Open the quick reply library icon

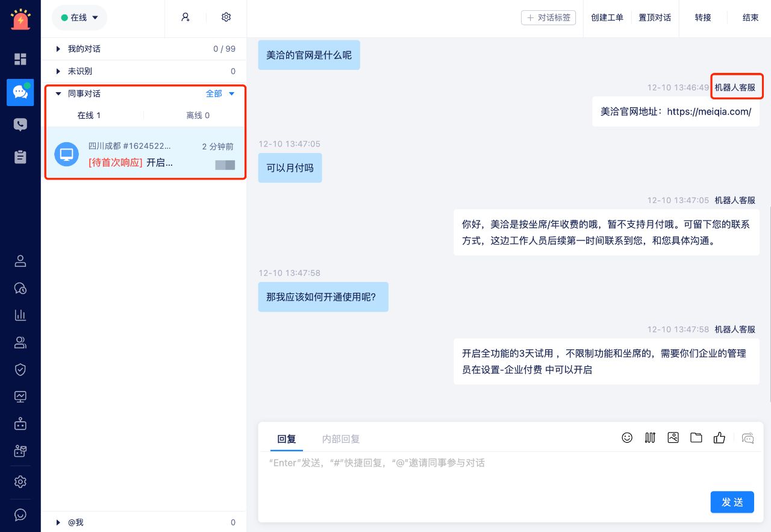pos(650,438)
